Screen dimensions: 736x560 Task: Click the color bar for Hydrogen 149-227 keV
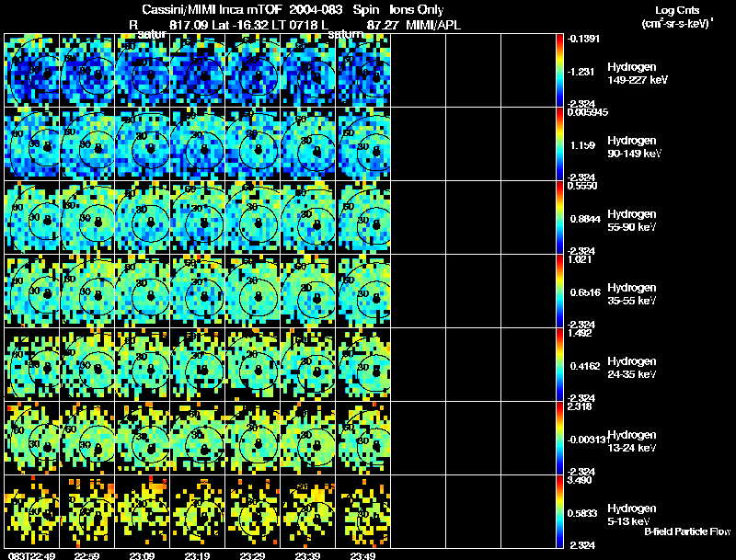coord(559,70)
